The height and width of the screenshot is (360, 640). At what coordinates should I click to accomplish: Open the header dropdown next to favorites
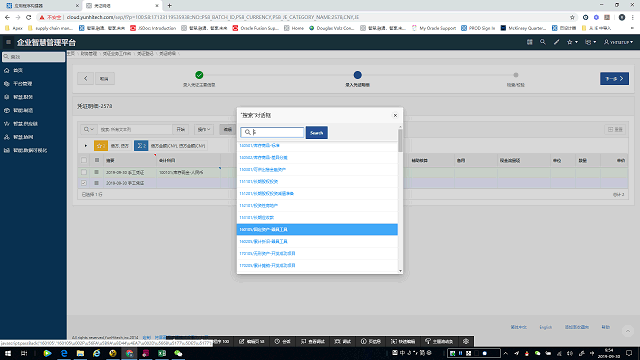[591, 42]
